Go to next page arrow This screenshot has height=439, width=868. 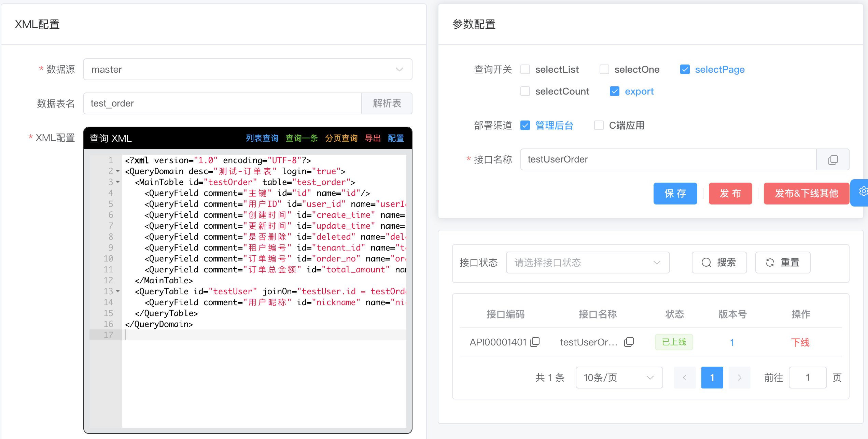tap(739, 378)
